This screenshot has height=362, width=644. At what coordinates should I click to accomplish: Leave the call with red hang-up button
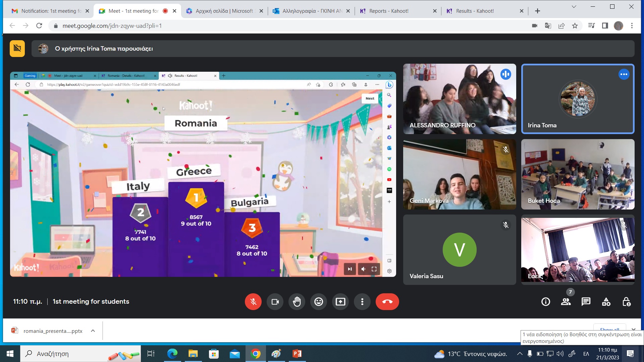click(387, 302)
